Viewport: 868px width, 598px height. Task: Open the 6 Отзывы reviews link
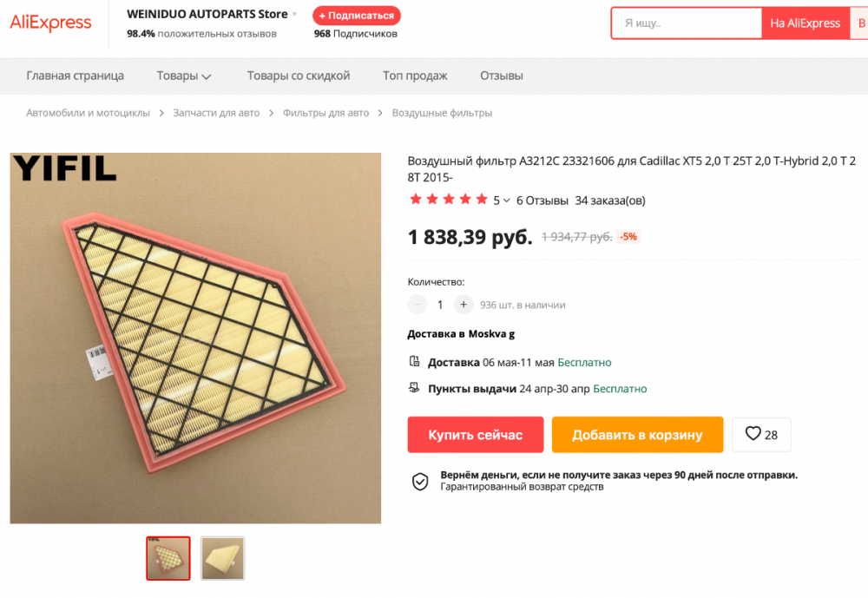542,200
